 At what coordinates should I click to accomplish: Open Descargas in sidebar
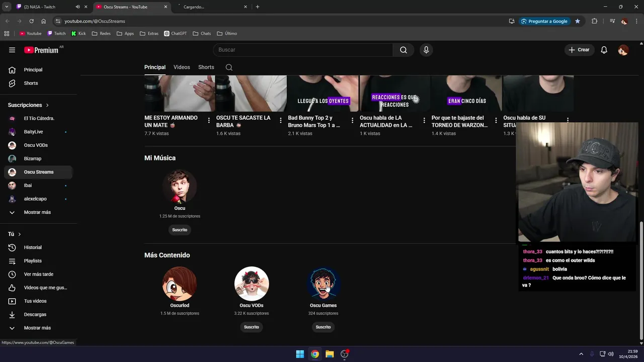(38, 314)
